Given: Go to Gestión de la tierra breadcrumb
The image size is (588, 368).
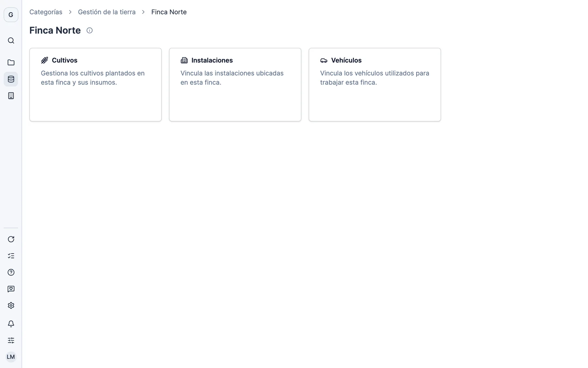Looking at the screenshot, I should click(x=106, y=12).
